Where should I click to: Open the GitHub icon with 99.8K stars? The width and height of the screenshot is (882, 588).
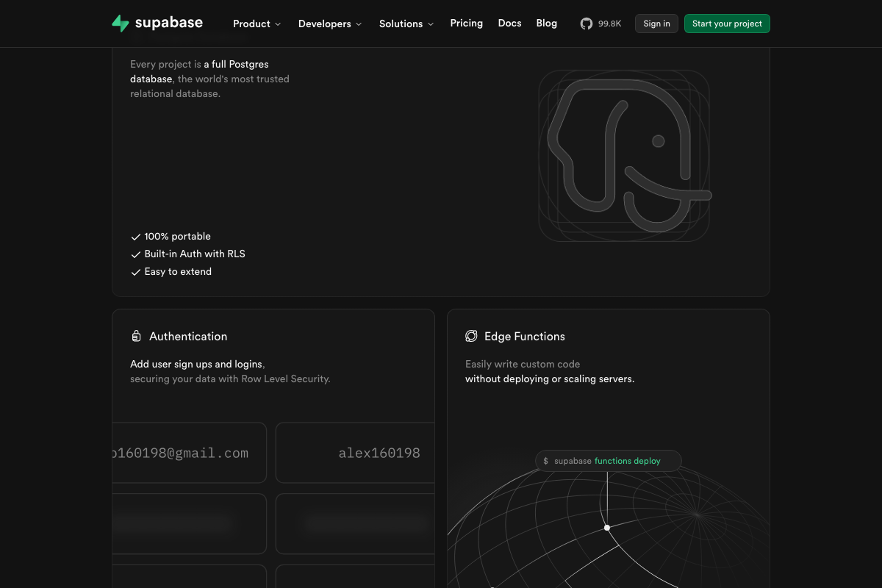point(586,24)
